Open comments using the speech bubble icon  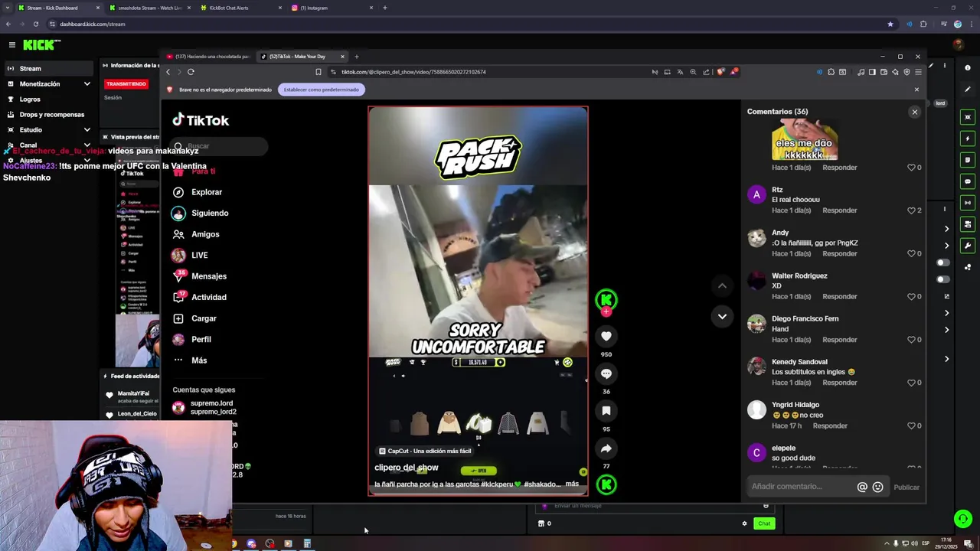606,373
